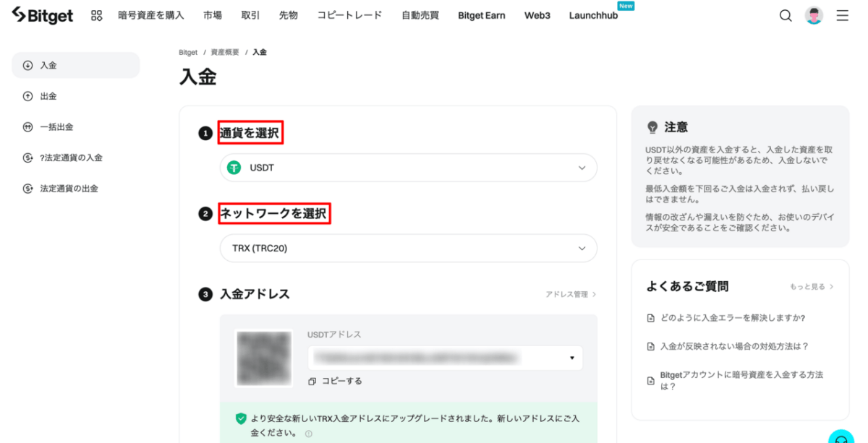This screenshot has width=868, height=443.
Task: Click the blurred deposit QR code
Action: point(264,358)
